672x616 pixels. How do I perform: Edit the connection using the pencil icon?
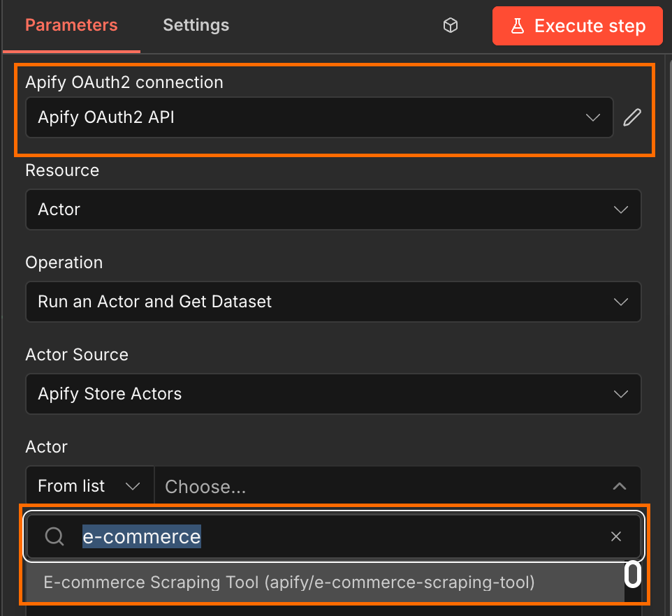click(632, 117)
